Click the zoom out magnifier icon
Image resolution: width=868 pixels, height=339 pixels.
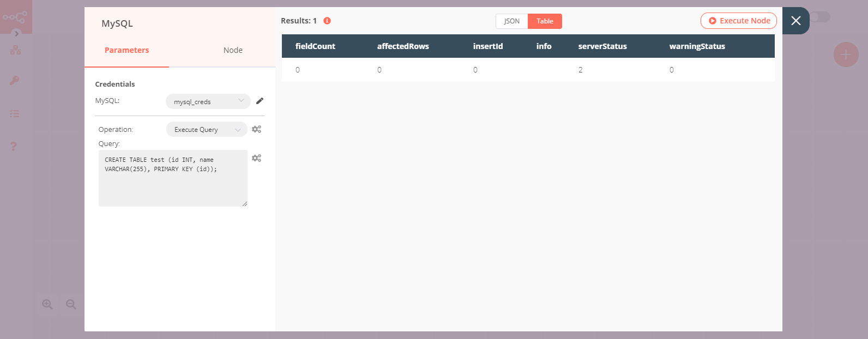(71, 305)
